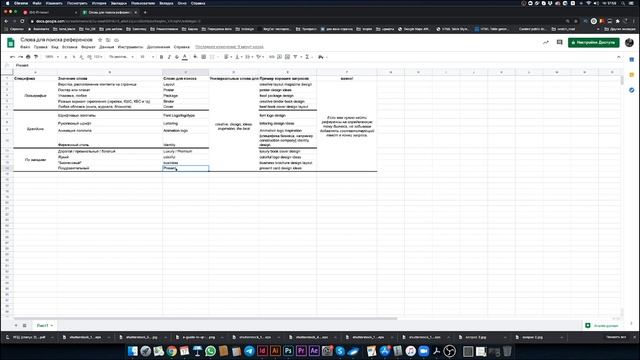Select the Layout cell

(x=186, y=84)
